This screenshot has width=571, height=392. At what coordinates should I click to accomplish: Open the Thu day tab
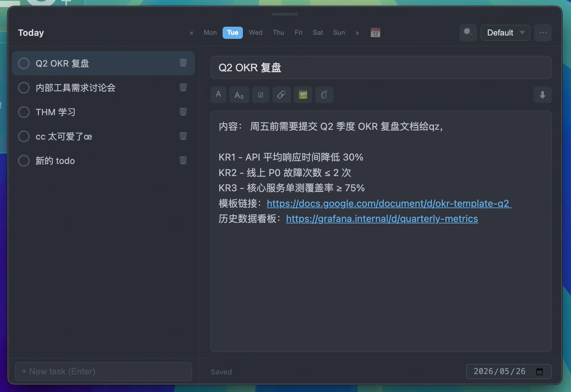coord(278,32)
